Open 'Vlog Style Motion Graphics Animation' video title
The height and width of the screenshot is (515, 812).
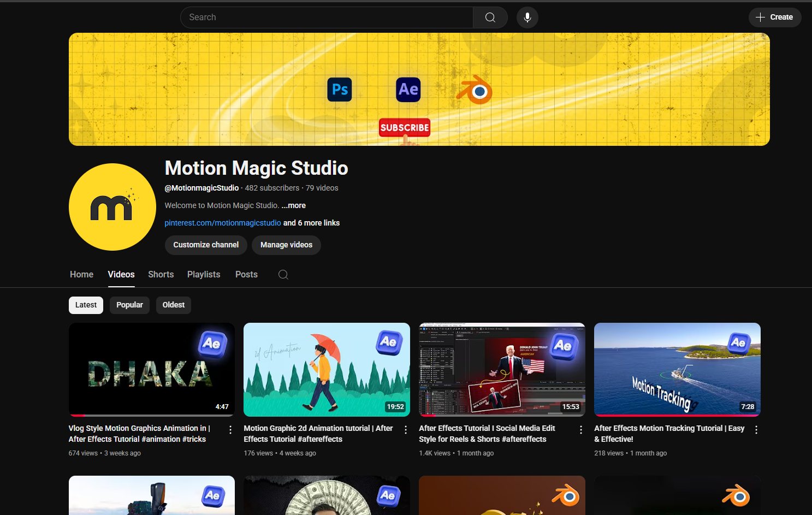click(140, 434)
